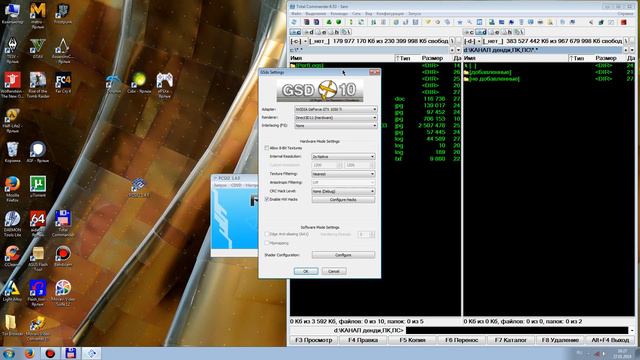Open the right panel [-d-] drive dropdown
Screen dimensions: 640x360
click(x=473, y=41)
